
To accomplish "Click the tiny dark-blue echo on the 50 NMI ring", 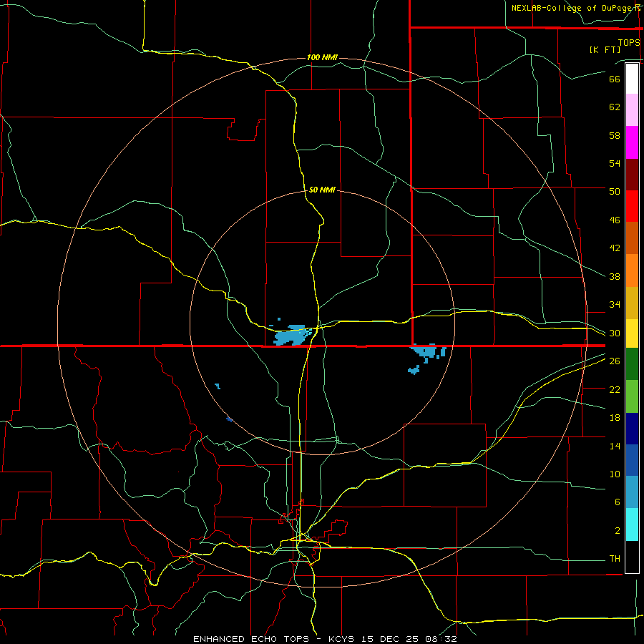I will point(229,419).
